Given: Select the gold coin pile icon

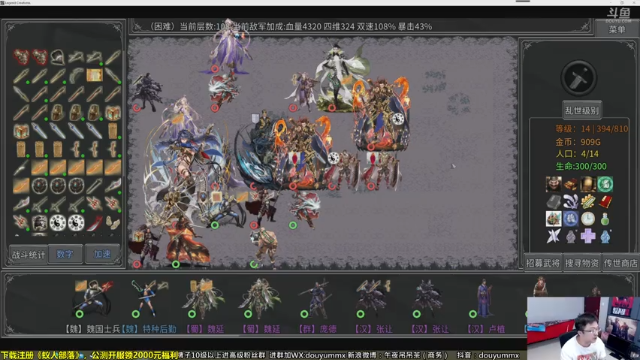Looking at the screenshot, I should pos(588,202).
